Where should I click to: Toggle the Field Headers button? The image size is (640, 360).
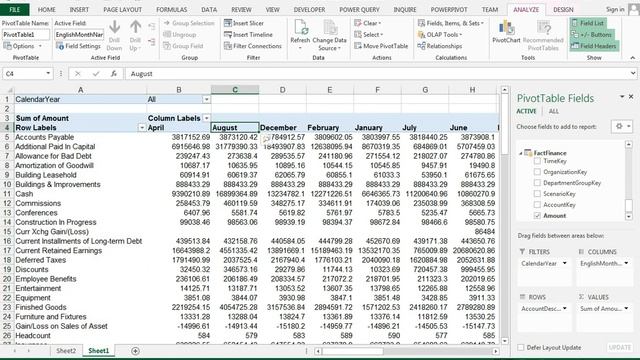pyautogui.click(x=594, y=46)
